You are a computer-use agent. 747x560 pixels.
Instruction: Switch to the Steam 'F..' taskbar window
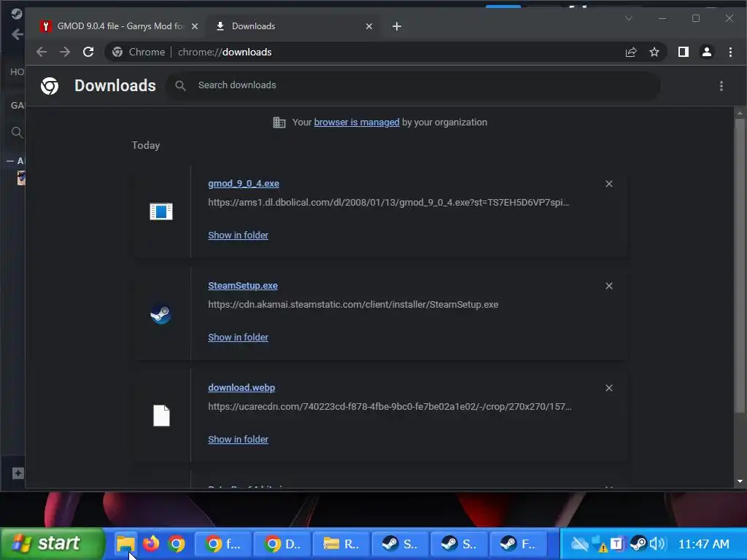coord(519,544)
